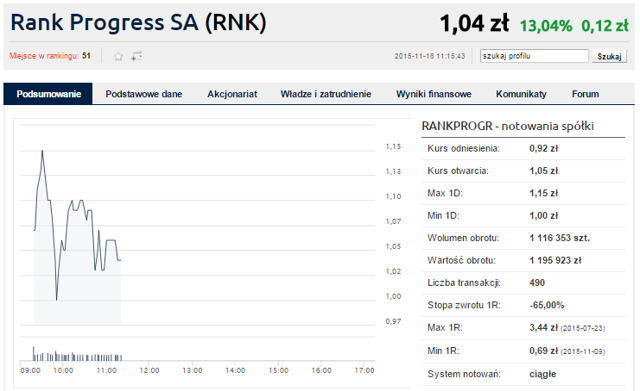Click the ranking number 51

(86, 56)
